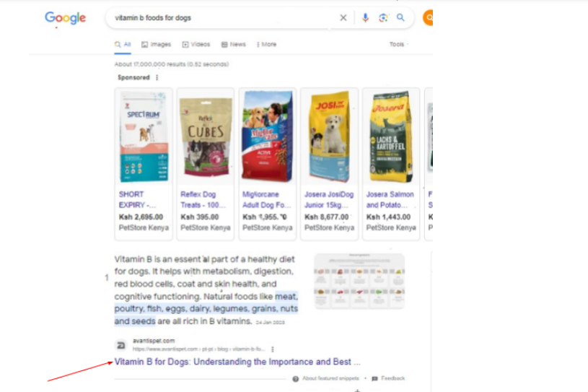
Task: Open the Tools dropdown
Action: pos(399,44)
